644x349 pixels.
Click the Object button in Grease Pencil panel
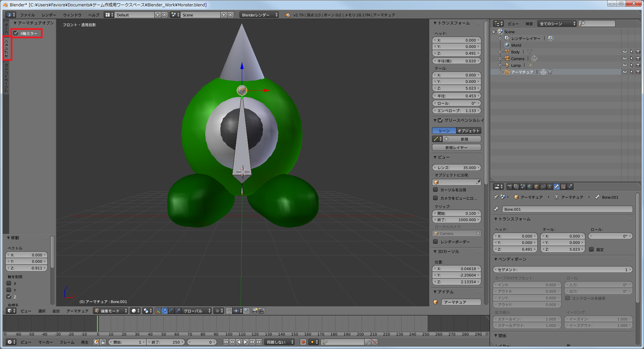(x=469, y=131)
